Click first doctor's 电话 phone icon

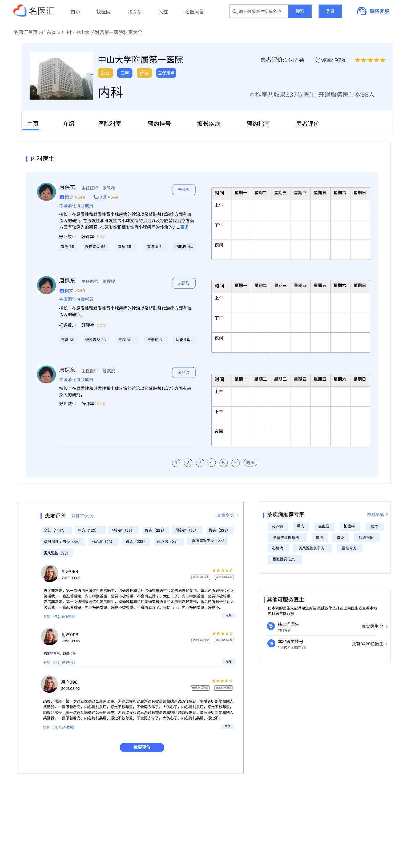pyautogui.click(x=95, y=197)
